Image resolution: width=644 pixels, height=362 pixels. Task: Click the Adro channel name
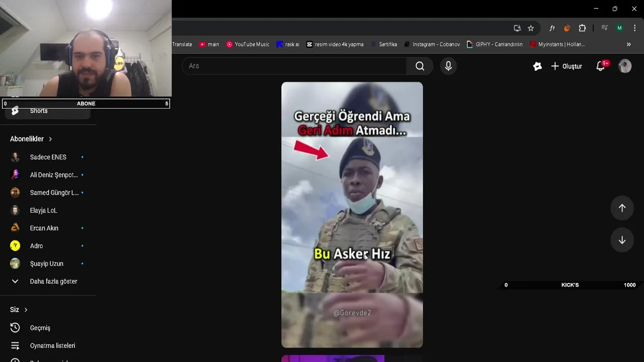tap(36, 246)
